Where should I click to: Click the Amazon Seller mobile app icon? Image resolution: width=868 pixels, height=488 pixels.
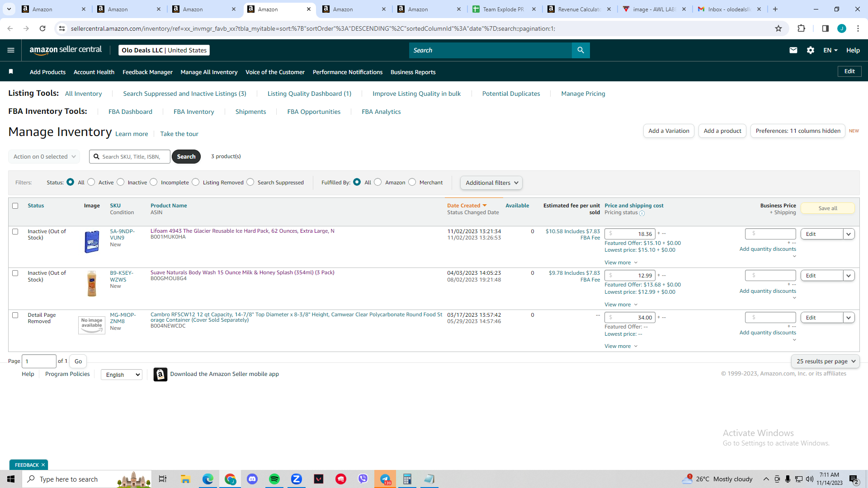(160, 374)
